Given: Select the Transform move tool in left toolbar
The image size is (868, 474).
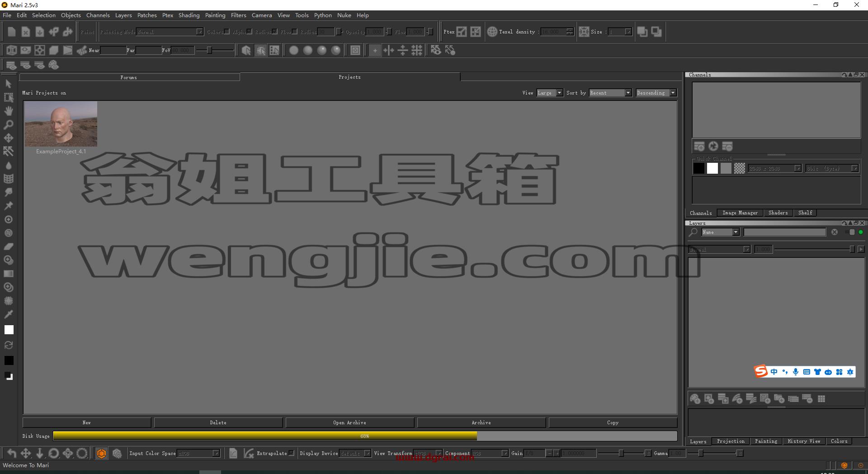Looking at the screenshot, I should click(x=9, y=138).
